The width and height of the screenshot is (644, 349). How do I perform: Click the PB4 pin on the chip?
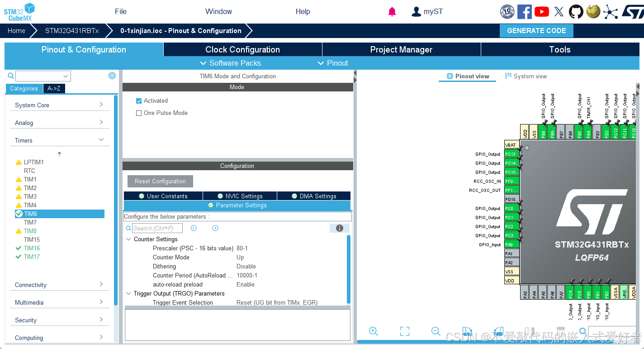pyautogui.click(x=588, y=132)
